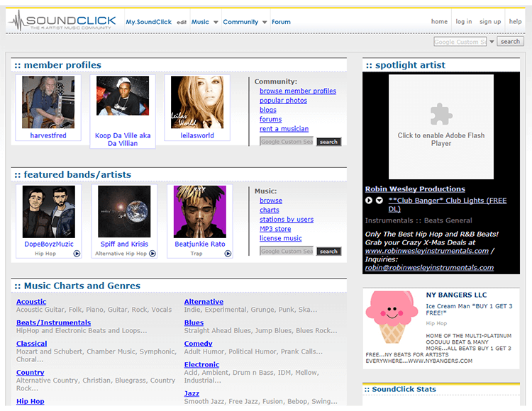Open the license music link
The image size is (532, 411).
click(281, 238)
